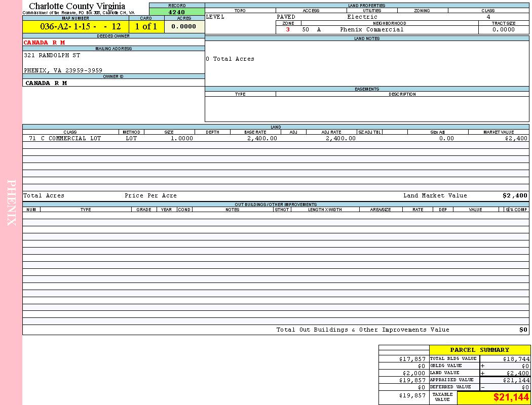Screen dimensions: 532x405
Task: Click the map number field 036-A2-1-15
Action: [75, 27]
